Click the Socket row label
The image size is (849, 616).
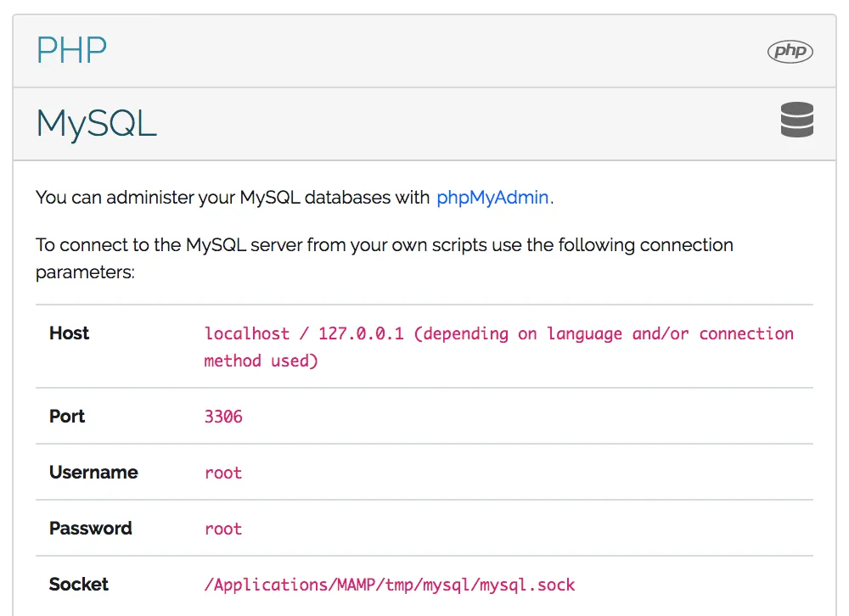tap(78, 584)
